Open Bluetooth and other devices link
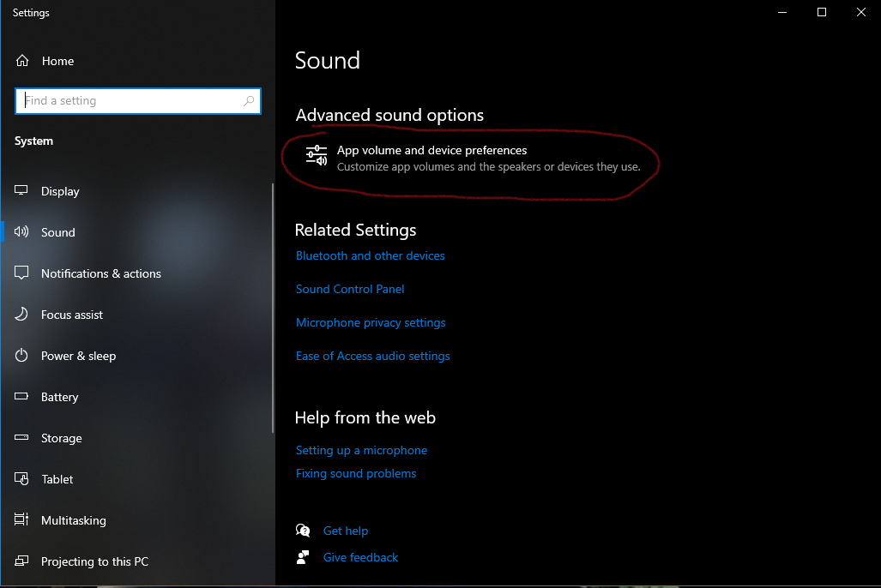 click(x=371, y=255)
